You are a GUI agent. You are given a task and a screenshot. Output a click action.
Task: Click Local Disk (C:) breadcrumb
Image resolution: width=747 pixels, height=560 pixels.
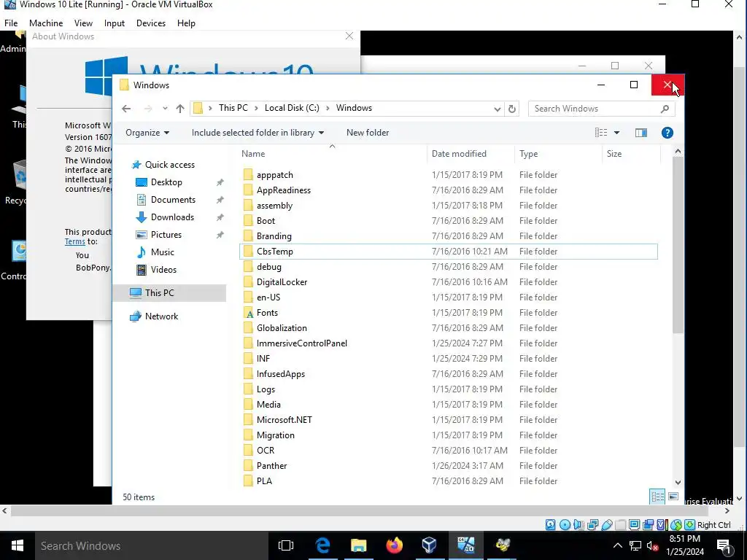(292, 108)
